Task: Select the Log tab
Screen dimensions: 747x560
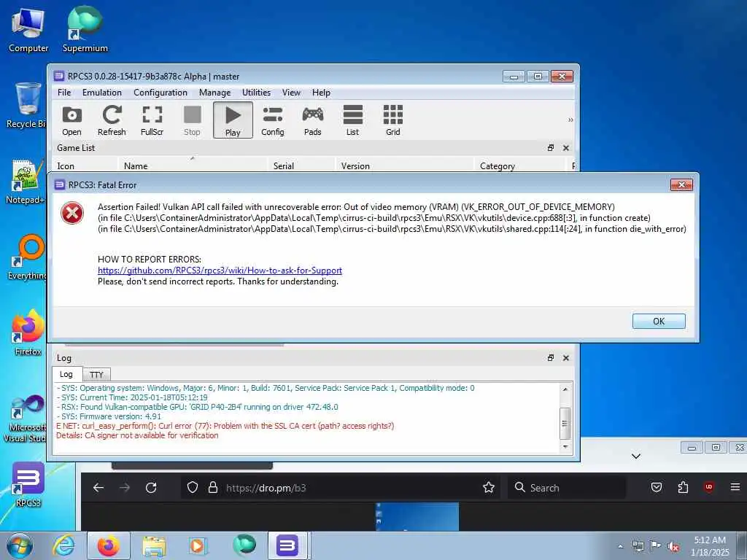Action: coord(66,374)
